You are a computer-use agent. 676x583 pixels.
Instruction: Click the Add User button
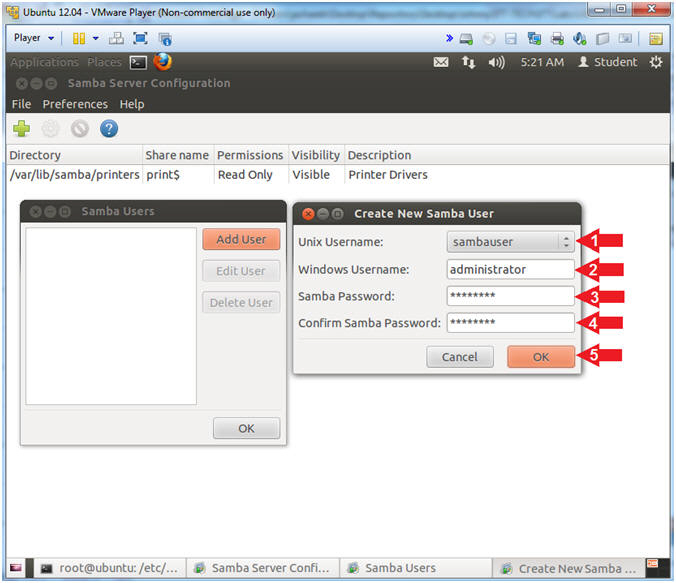pyautogui.click(x=241, y=239)
